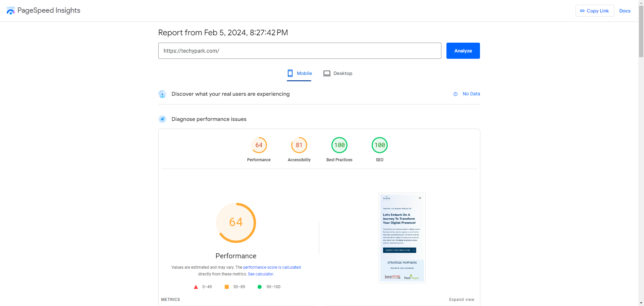Screen dimensions: 644x306
Task: Open the See calculator link
Action: point(261,274)
